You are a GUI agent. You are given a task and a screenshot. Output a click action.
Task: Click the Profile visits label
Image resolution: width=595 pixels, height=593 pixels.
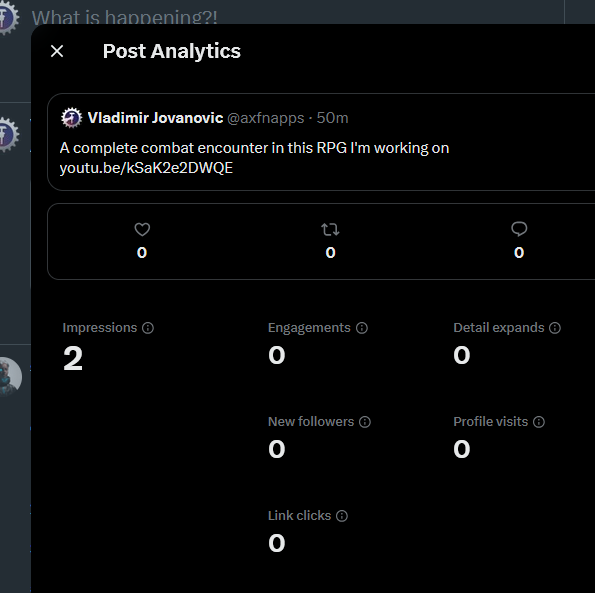pyautogui.click(x=491, y=422)
